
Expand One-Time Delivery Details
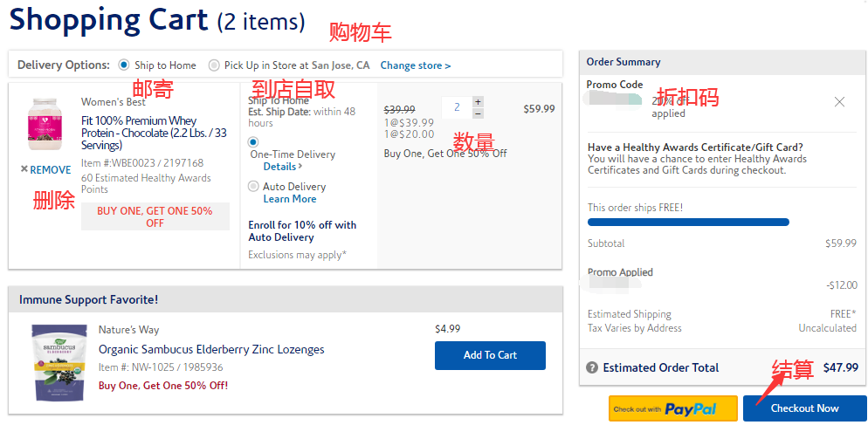tap(283, 167)
